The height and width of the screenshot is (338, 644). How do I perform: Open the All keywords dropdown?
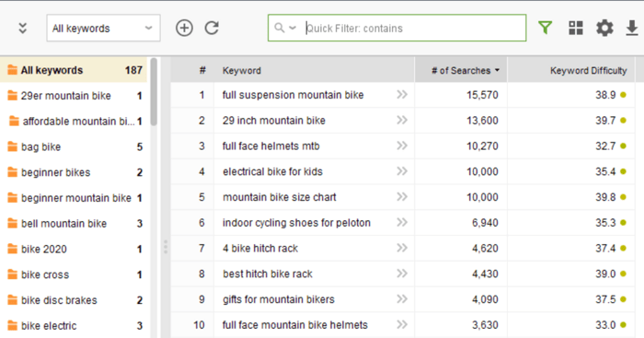point(103,28)
